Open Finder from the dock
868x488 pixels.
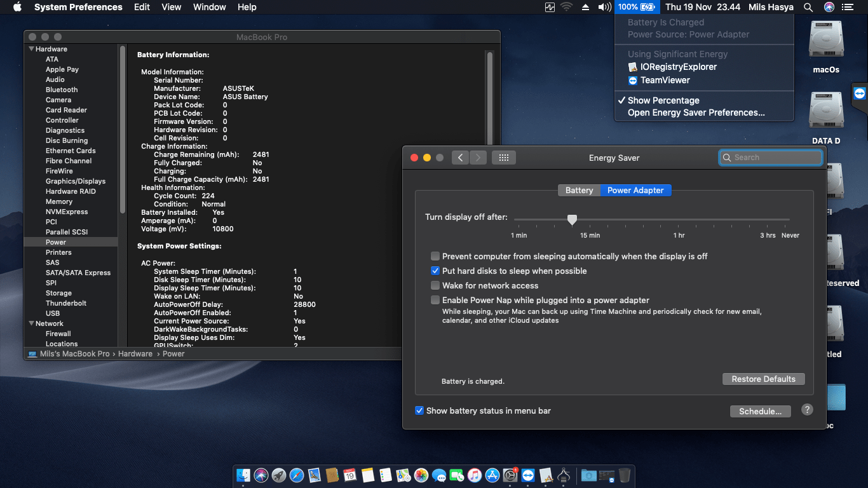pos(243,475)
